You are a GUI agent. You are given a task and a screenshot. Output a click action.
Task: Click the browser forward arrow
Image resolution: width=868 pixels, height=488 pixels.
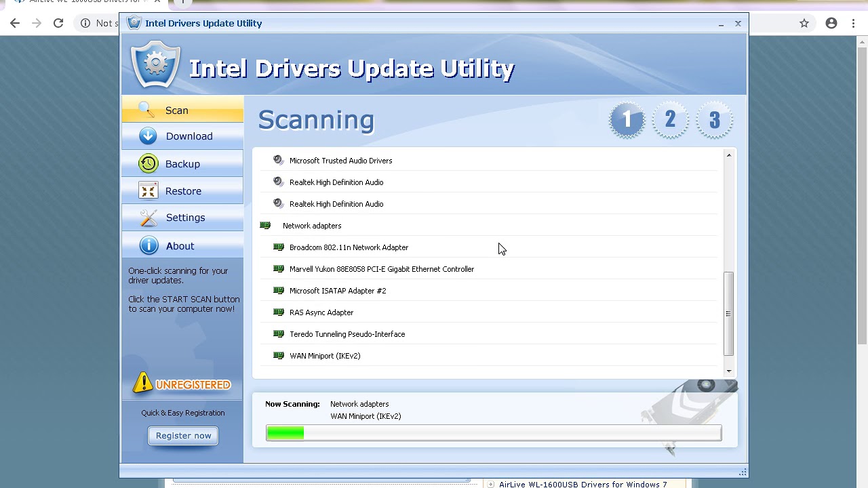tap(37, 23)
